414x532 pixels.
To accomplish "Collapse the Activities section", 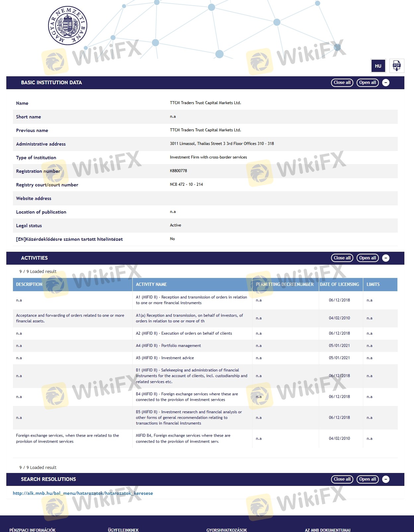I will (x=386, y=258).
